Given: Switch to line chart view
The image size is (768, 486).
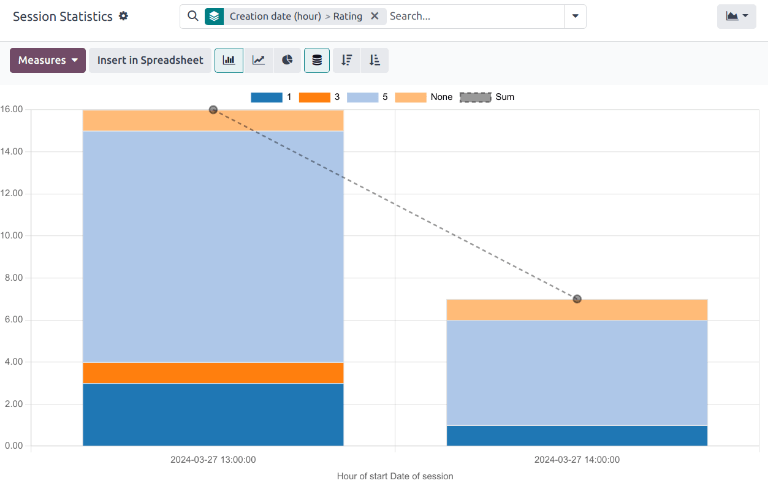Looking at the screenshot, I should [x=258, y=60].
